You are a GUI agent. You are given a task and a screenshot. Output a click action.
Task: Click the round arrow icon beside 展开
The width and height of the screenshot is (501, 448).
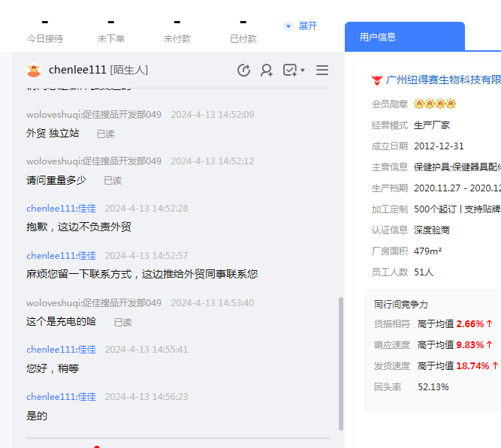tap(288, 26)
